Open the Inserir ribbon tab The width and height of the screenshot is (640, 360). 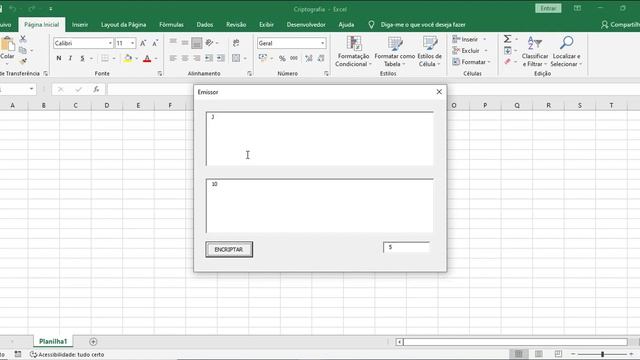coord(80,24)
